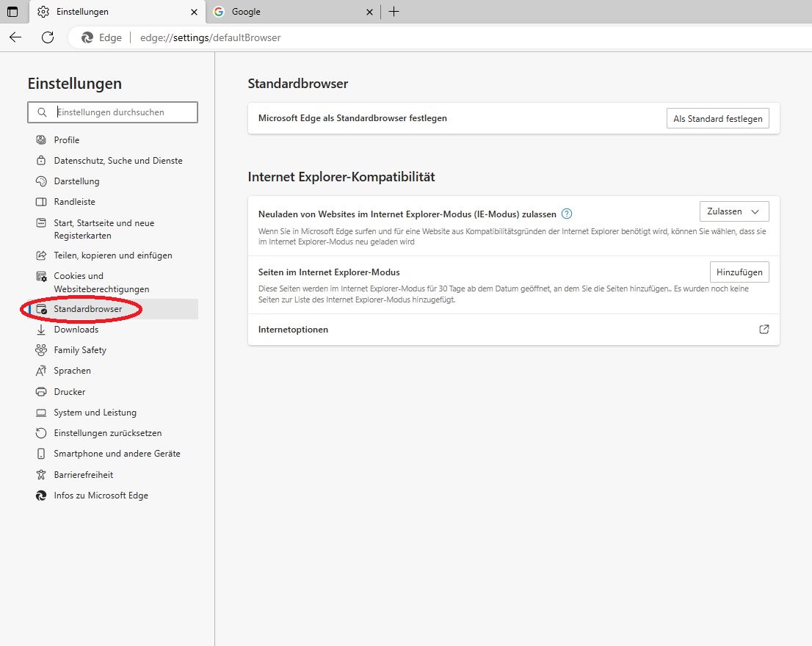Open Randleiste settings
The image size is (812, 646).
[x=75, y=202]
